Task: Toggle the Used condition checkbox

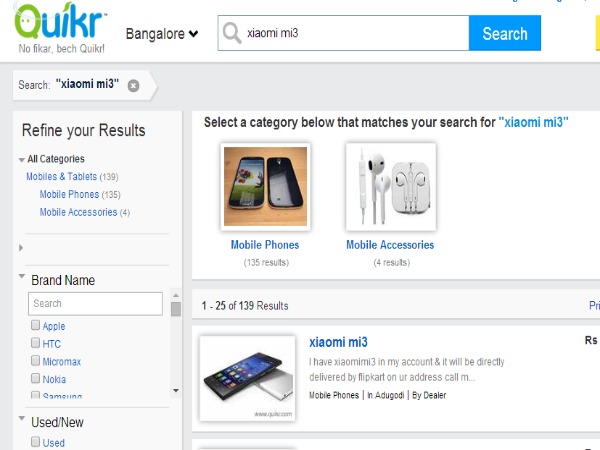Action: pyautogui.click(x=36, y=442)
